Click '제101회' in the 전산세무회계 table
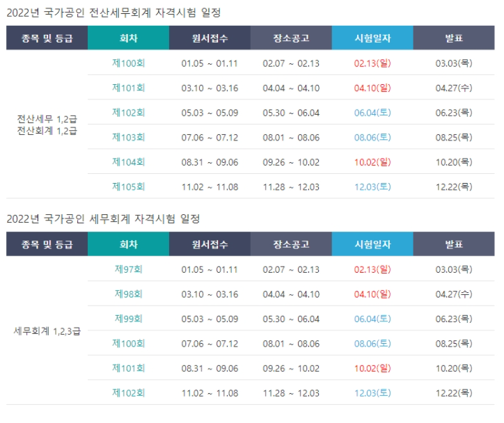Screen dimensions: 504x423 click(128, 88)
